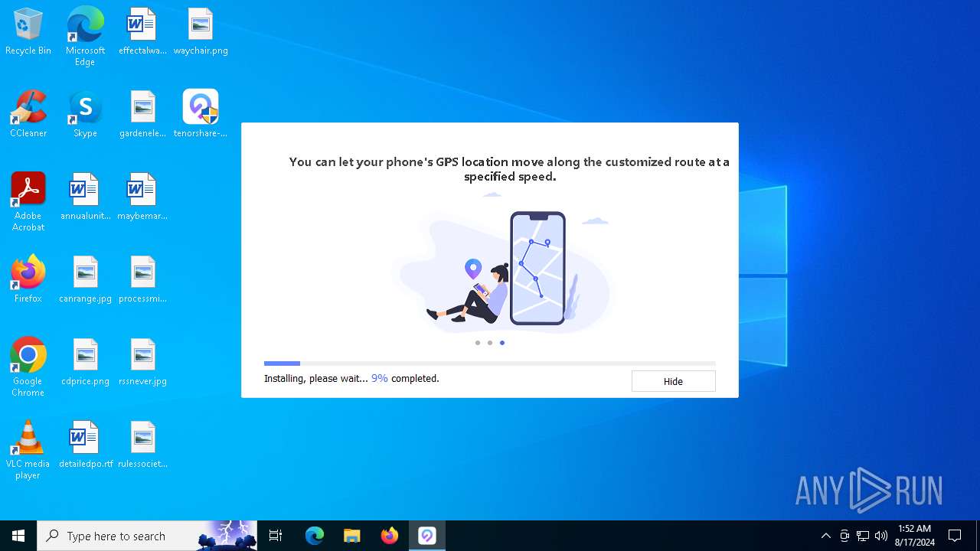980x551 pixels.
Task: Select maybemar... Word document
Action: pos(142,197)
